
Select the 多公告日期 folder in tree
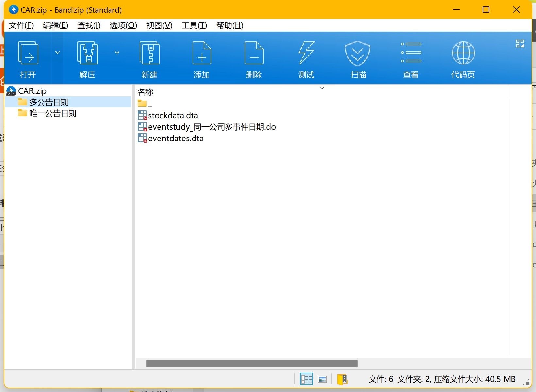49,102
